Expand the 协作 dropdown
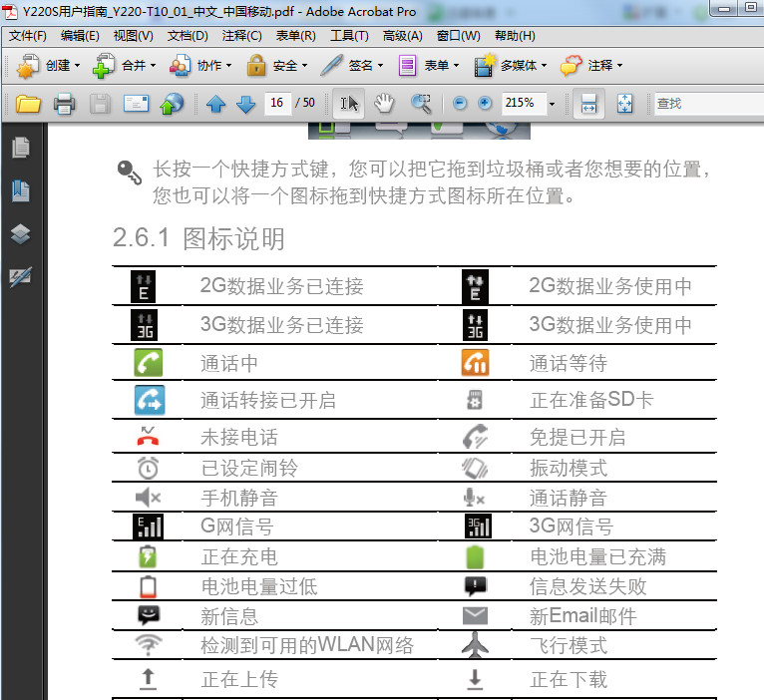The image size is (764, 700). point(228,65)
